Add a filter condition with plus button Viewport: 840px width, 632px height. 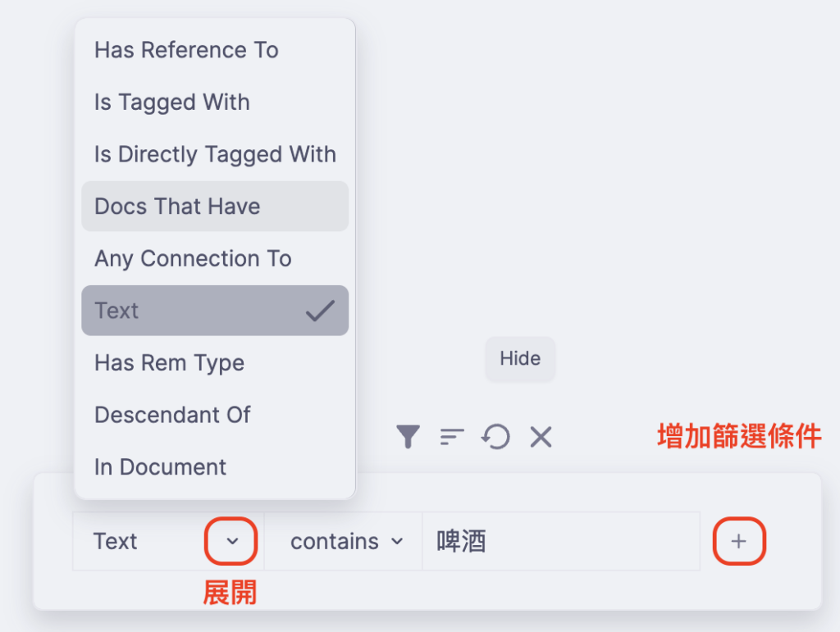pyautogui.click(x=738, y=541)
